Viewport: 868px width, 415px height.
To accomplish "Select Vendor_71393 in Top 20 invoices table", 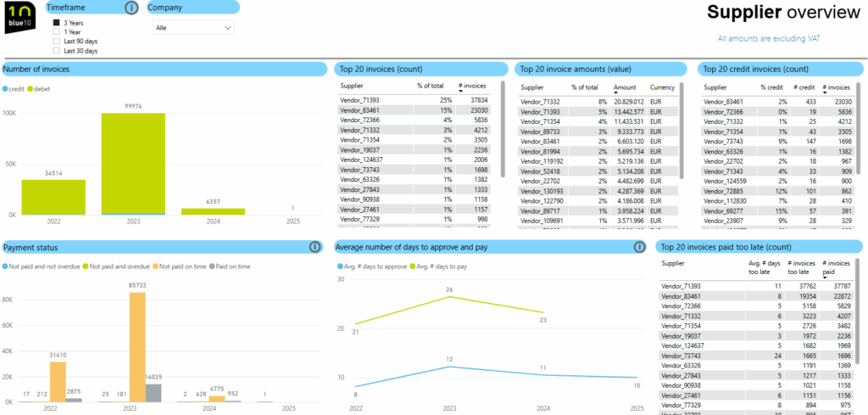I will point(362,101).
